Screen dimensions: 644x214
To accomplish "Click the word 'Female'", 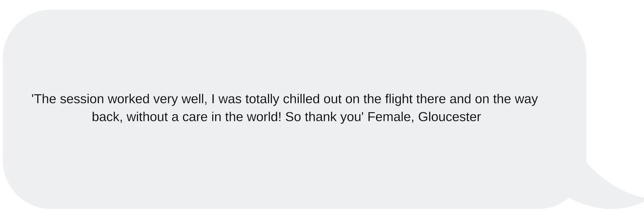I will click(x=391, y=117).
